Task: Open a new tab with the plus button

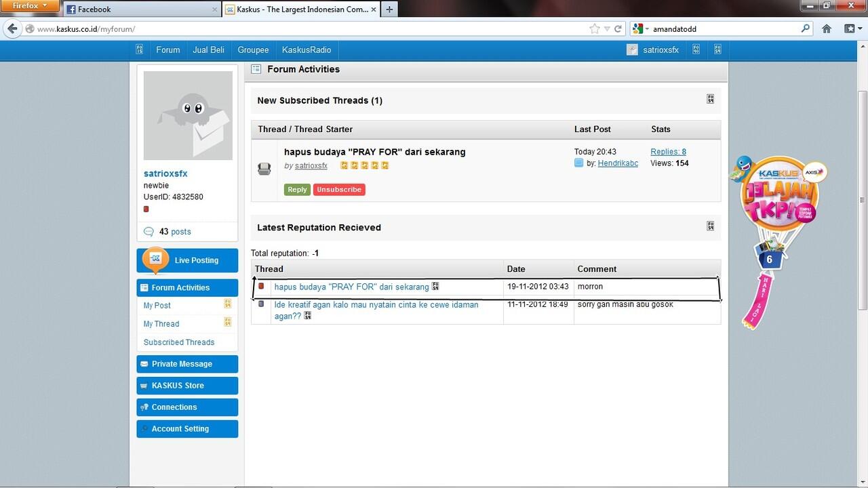Action: [x=389, y=9]
